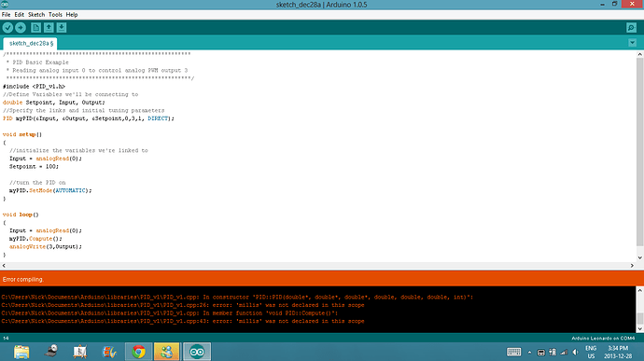This screenshot has width=644, height=361.
Task: Open the third taskbar app icon
Action: point(80,352)
